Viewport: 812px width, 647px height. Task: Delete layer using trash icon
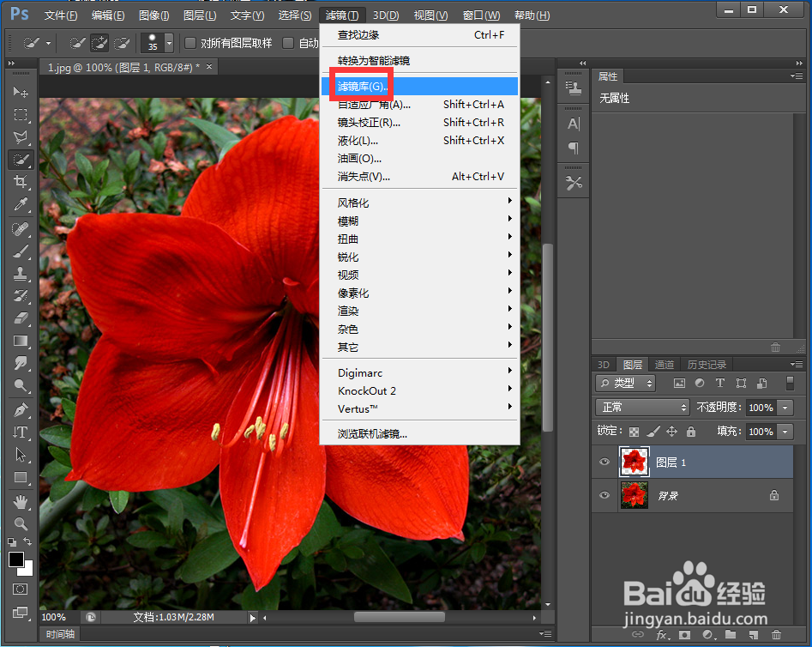[776, 635]
